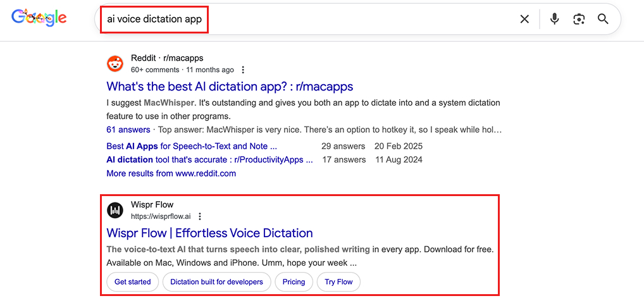
Task: Open 'What's the best AI dictation app?' result
Action: (x=230, y=87)
